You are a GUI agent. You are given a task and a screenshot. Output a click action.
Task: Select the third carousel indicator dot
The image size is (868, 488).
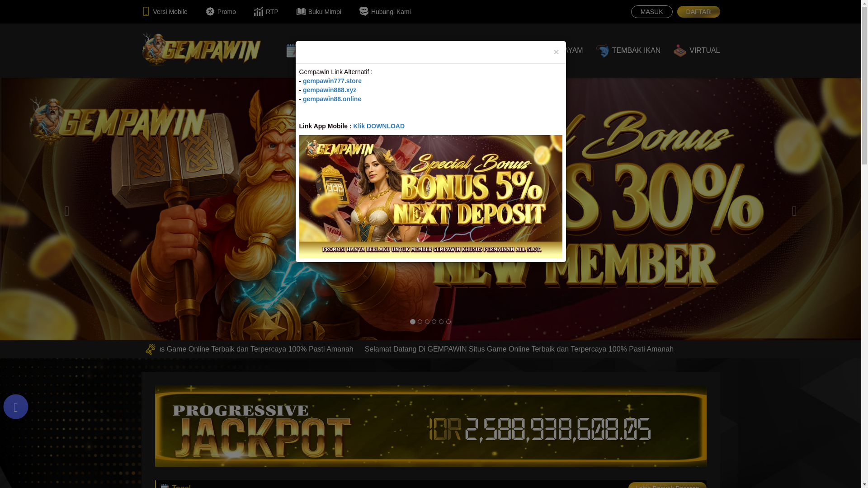coord(427,322)
